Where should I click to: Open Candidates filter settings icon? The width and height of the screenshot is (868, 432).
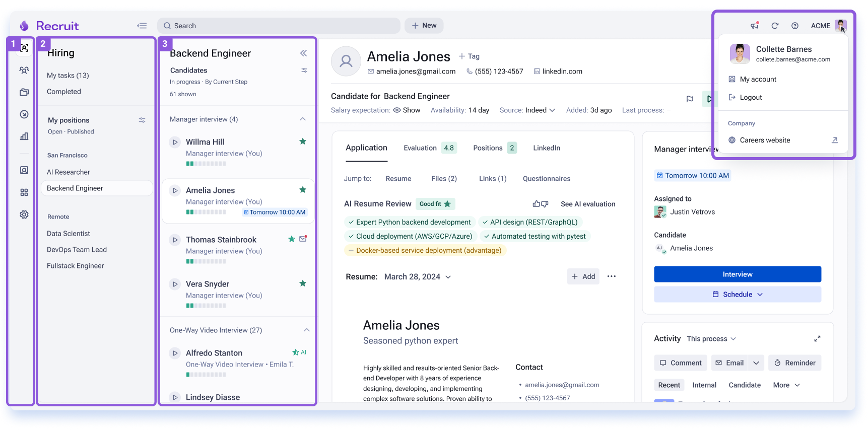(304, 70)
